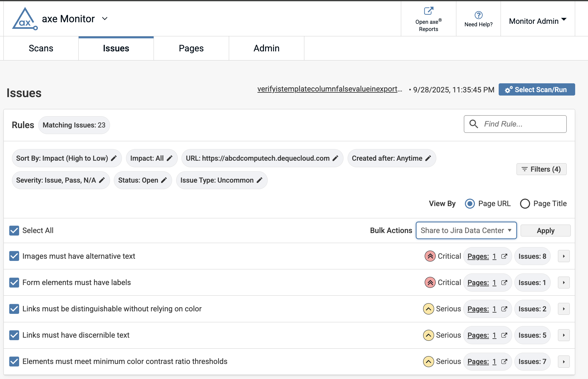Click the search magnifier in Find Rule
This screenshot has width=588, height=379.
click(x=474, y=124)
